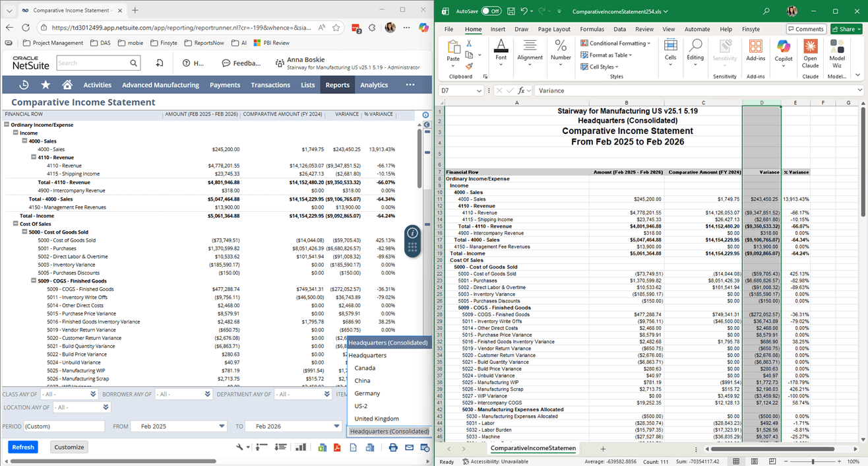Export NetSuite report to Word icon
The width and height of the screenshot is (868, 466).
(x=369, y=447)
